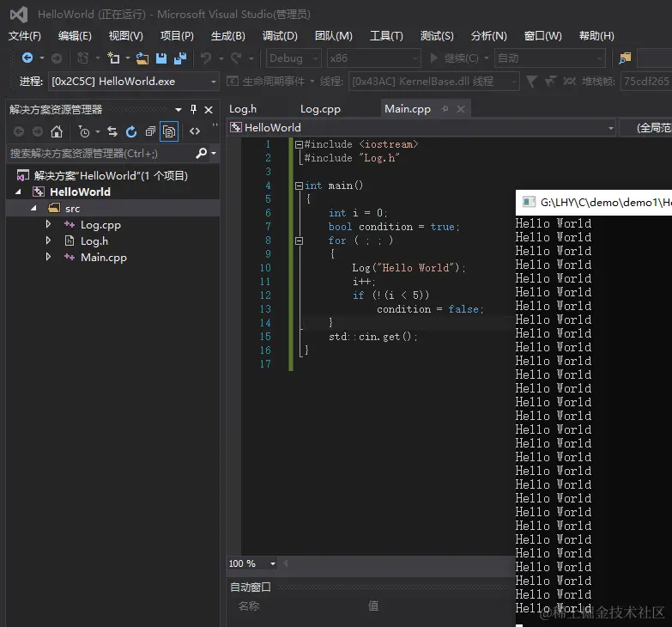Toggle the Show All Files button
Viewport: 672px width, 627px height.
point(169,131)
